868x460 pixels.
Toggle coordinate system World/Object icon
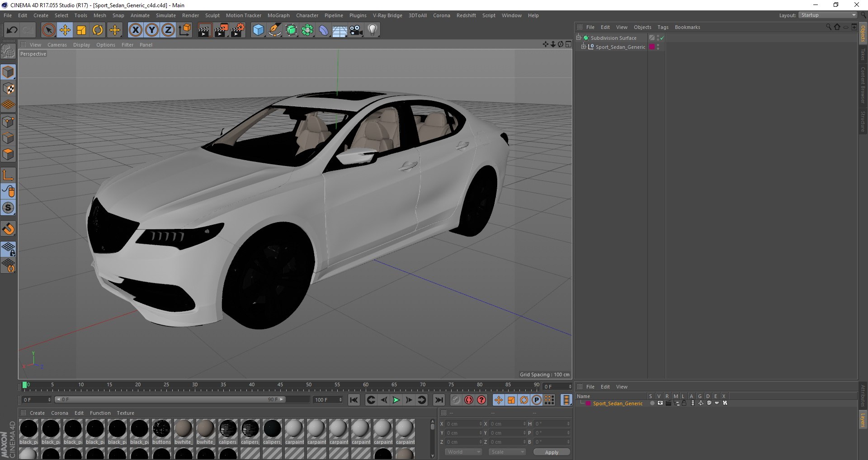coord(184,30)
